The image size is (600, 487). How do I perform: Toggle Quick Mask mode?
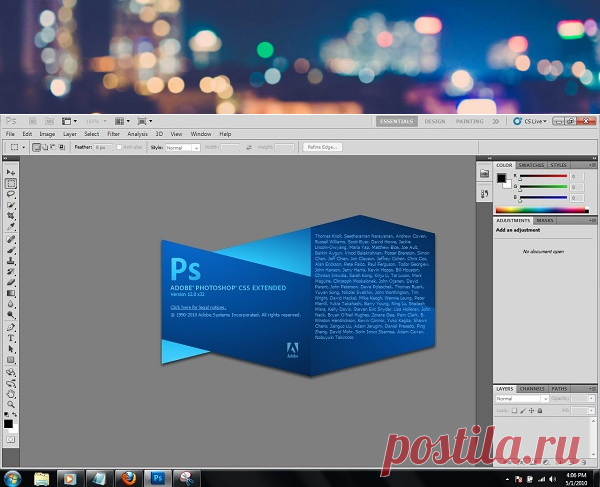[x=11, y=440]
